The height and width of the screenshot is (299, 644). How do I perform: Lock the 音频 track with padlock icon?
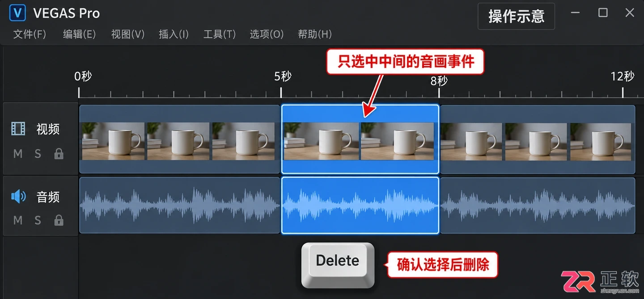(59, 220)
